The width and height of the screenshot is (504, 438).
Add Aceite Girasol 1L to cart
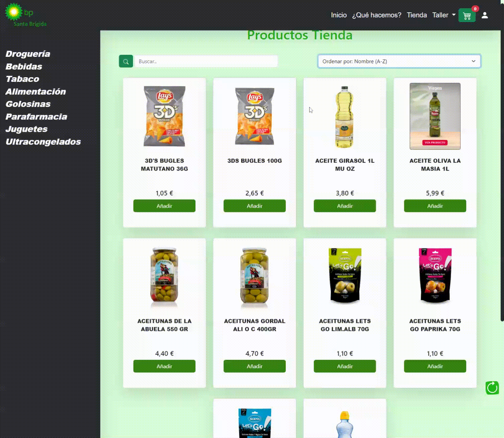point(345,206)
